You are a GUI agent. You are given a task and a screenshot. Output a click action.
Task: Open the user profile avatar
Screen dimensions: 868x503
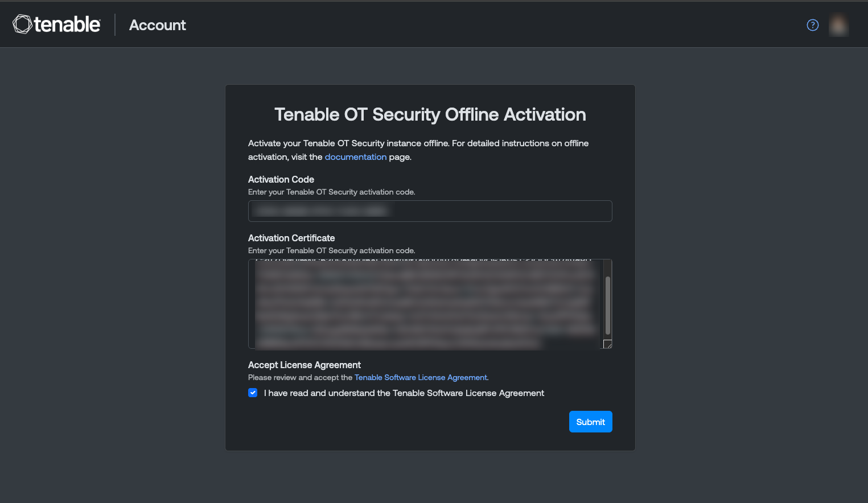838,25
